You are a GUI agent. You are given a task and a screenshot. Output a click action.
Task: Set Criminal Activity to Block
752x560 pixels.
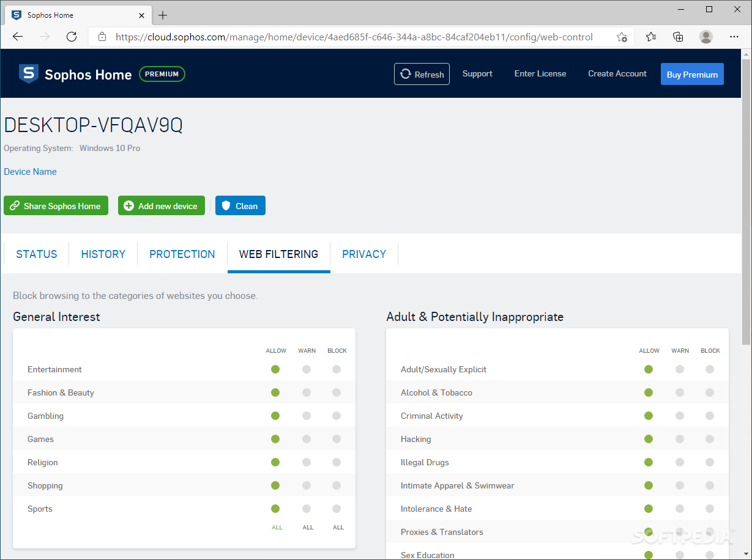click(710, 416)
